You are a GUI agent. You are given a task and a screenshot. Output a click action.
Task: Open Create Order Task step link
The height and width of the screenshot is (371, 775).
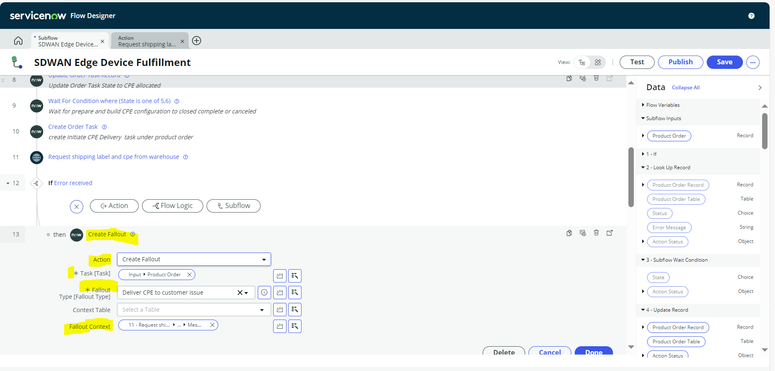(73, 127)
